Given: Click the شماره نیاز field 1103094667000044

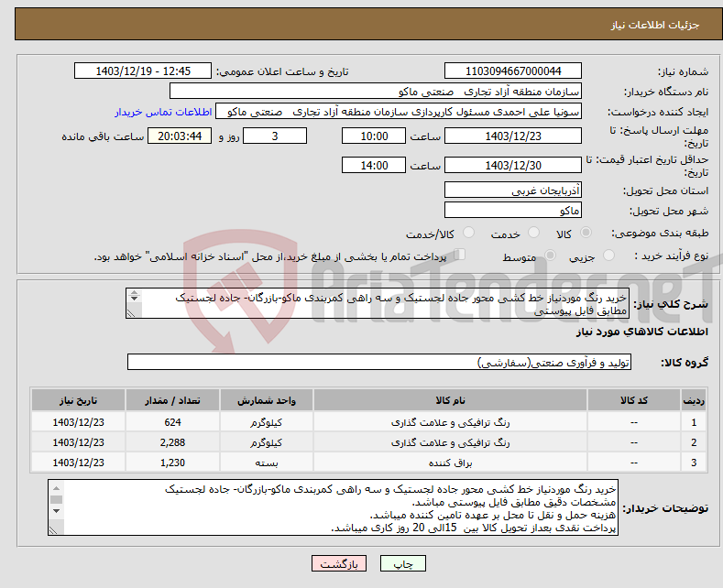Looking at the screenshot, I should pos(513,71).
